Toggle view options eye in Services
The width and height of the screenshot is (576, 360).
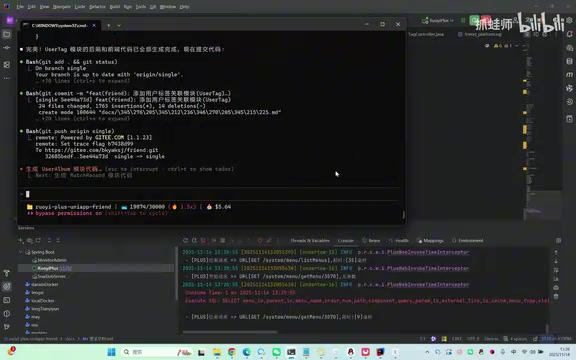29,240
